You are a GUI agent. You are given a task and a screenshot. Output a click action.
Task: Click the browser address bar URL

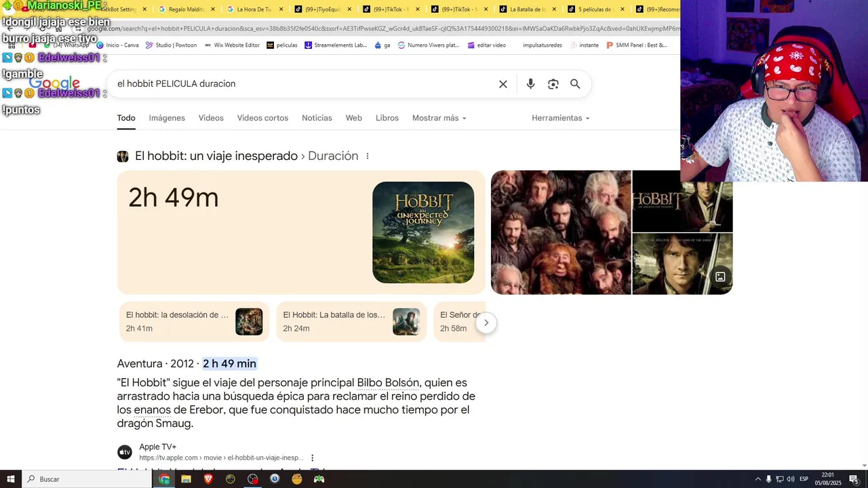pos(383,28)
